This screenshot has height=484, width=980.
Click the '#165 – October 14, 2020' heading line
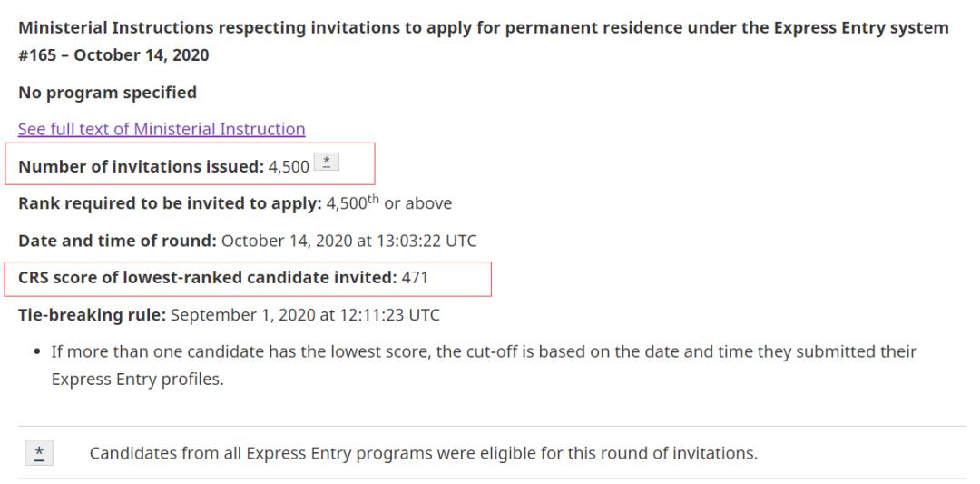pyautogui.click(x=113, y=55)
